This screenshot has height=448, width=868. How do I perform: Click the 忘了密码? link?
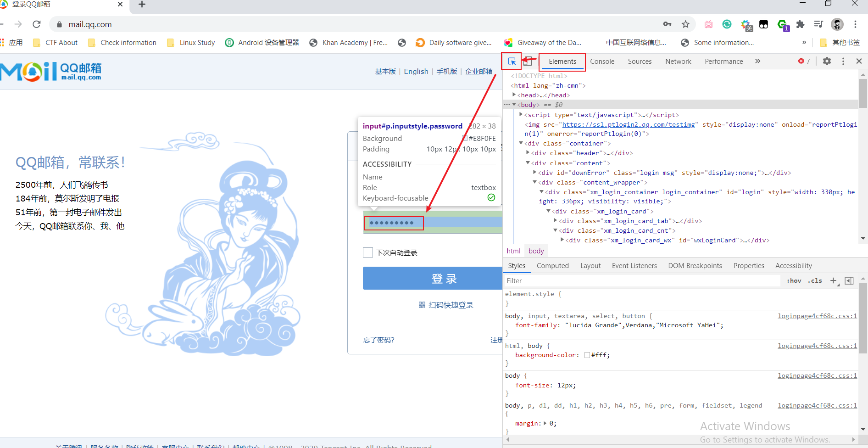(x=378, y=340)
